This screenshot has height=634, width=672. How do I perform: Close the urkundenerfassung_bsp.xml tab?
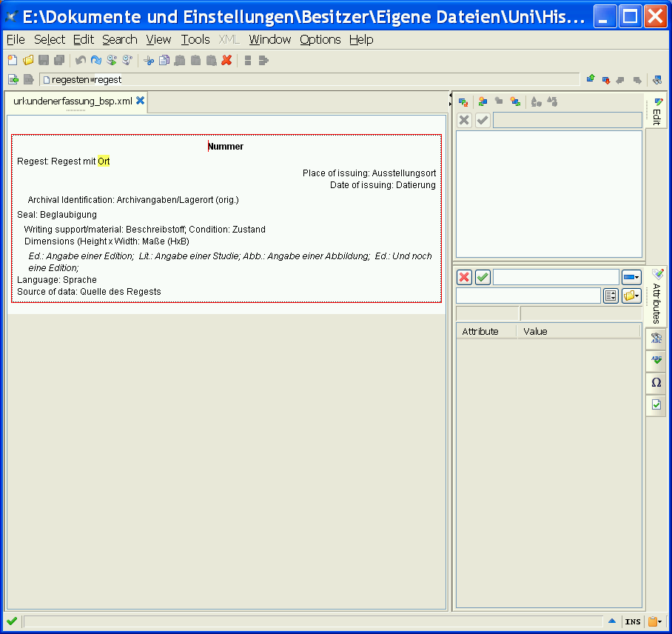coord(140,101)
